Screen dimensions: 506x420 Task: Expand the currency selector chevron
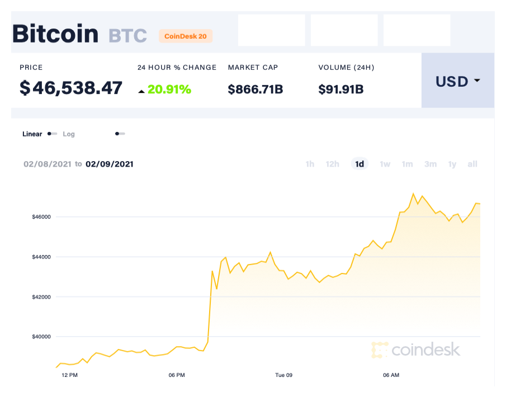(x=477, y=81)
